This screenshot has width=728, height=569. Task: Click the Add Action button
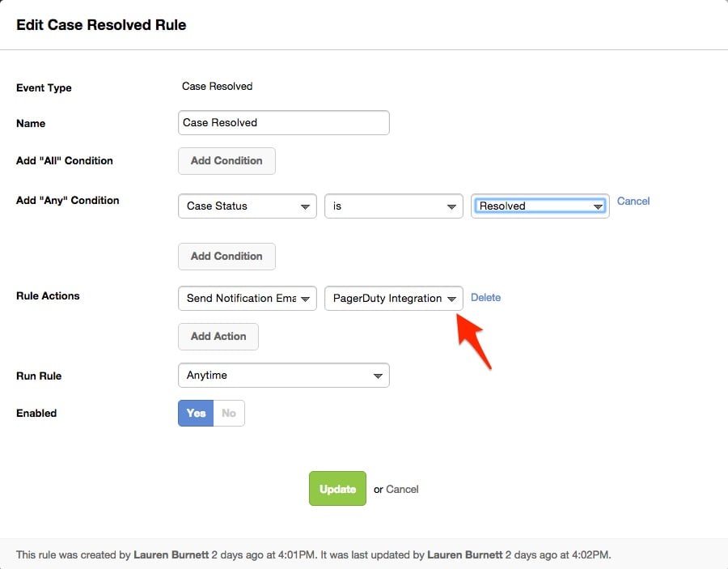click(x=218, y=337)
